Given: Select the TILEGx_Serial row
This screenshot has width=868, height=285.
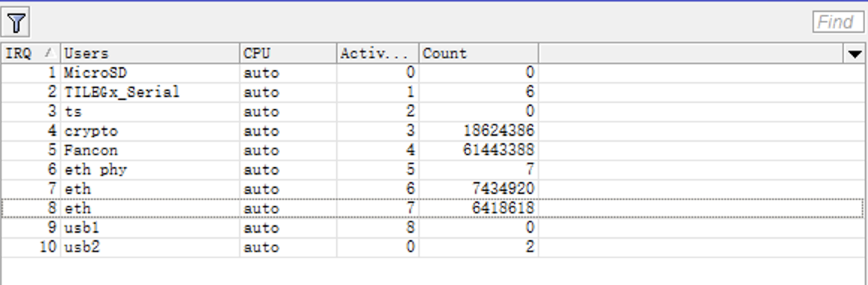Looking at the screenshot, I should pyautogui.click(x=433, y=93).
